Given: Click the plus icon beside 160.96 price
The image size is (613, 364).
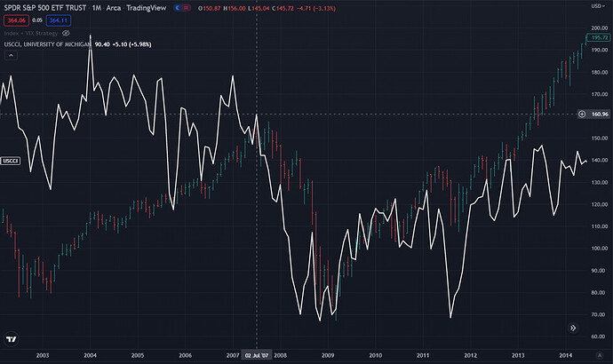Looking at the screenshot, I should (582, 114).
